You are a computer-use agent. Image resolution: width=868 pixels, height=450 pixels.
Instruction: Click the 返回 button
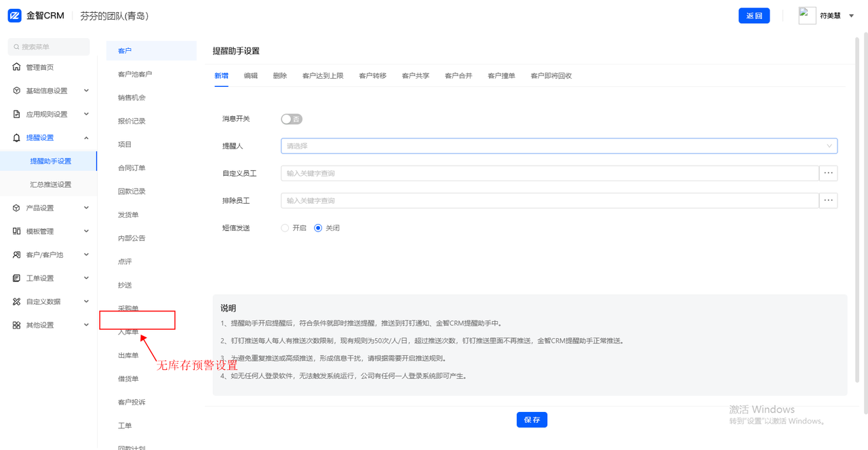(x=754, y=16)
